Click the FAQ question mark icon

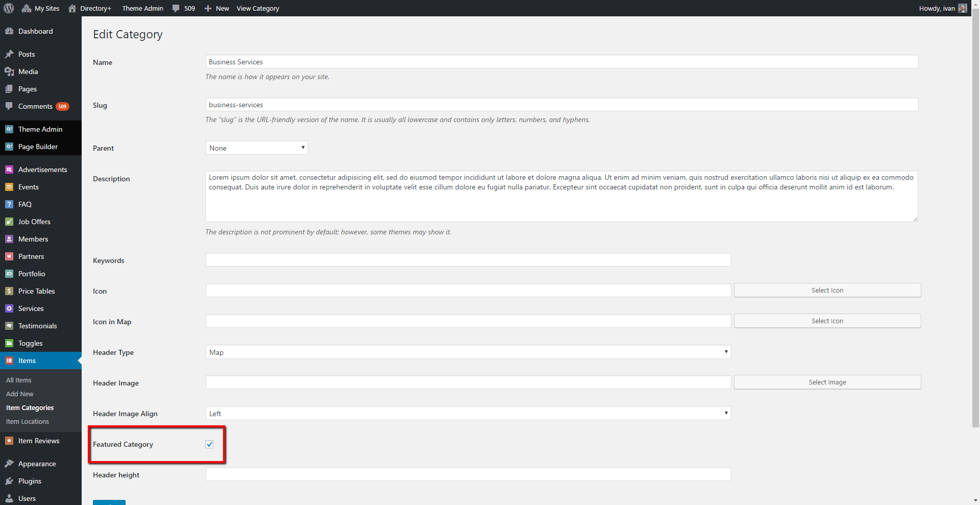click(9, 204)
